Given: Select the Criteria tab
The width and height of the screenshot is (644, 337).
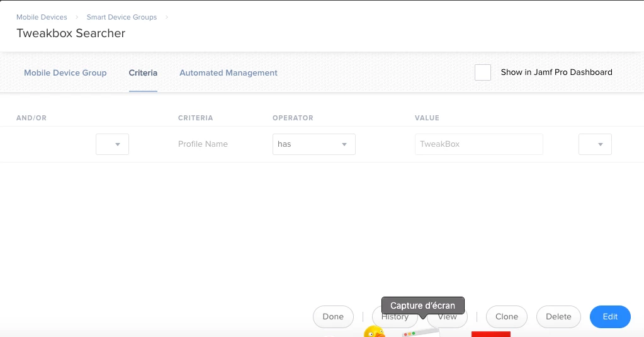Looking at the screenshot, I should (x=143, y=72).
